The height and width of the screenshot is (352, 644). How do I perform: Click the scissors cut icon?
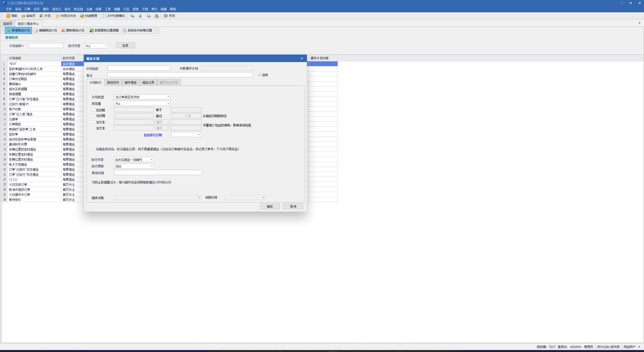(140, 16)
